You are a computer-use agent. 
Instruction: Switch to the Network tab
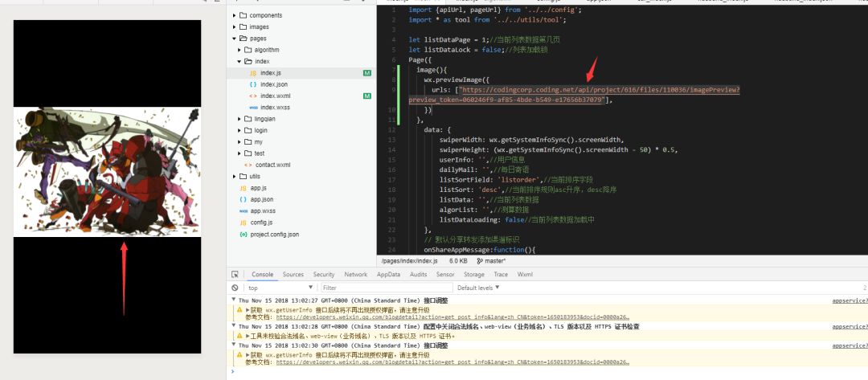pos(355,274)
